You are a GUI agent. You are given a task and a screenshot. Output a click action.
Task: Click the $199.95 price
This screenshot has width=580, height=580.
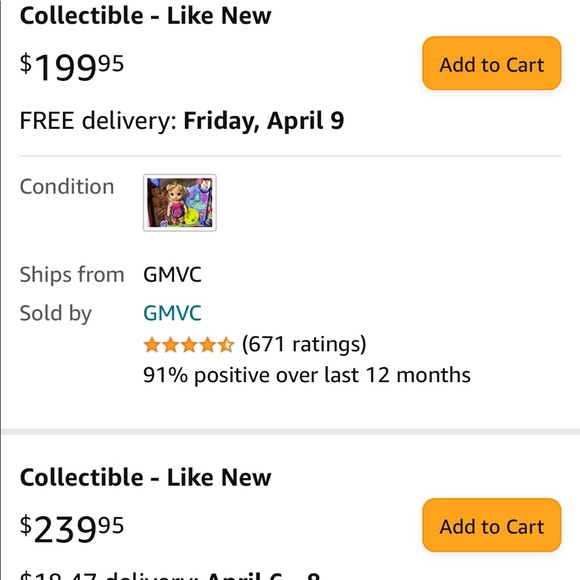72,67
